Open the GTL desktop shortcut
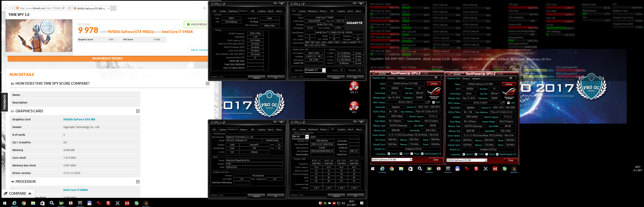This screenshot has width=644, height=207. click(x=354, y=107)
